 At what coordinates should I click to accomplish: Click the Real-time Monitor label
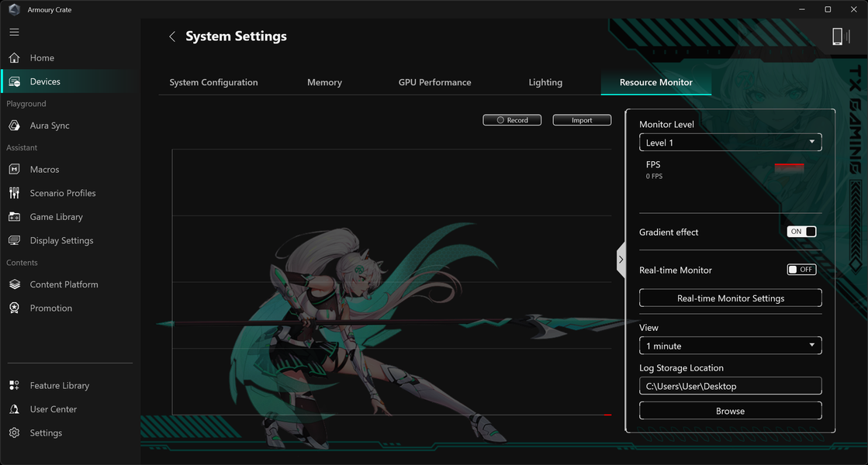coord(676,270)
